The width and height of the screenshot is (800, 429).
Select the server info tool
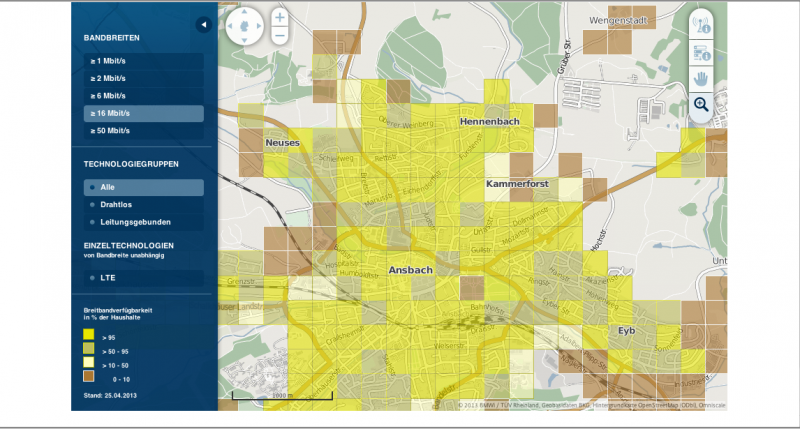pyautogui.click(x=700, y=51)
